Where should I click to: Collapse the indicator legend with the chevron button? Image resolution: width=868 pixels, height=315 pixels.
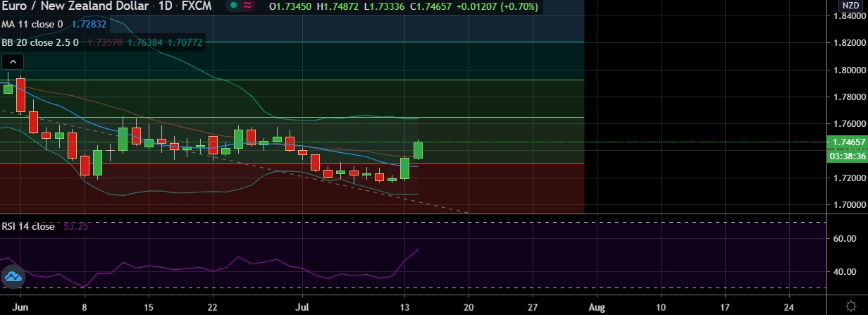tap(11, 63)
